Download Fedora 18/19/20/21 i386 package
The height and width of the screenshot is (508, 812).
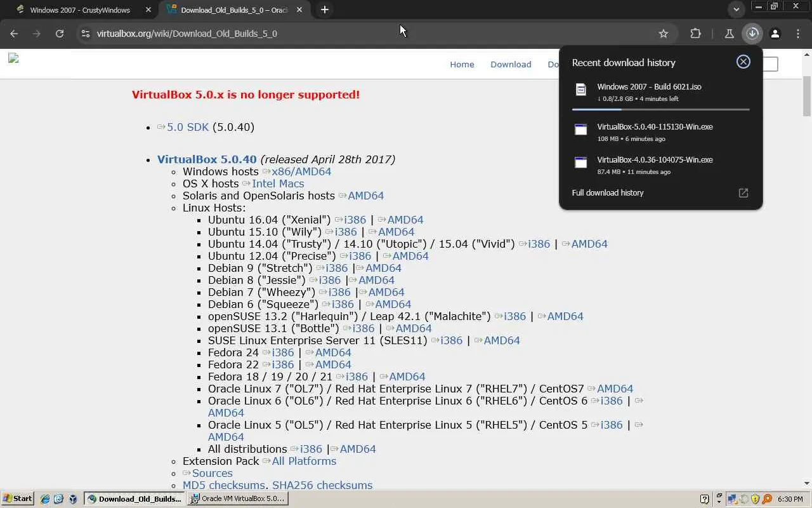click(x=357, y=377)
